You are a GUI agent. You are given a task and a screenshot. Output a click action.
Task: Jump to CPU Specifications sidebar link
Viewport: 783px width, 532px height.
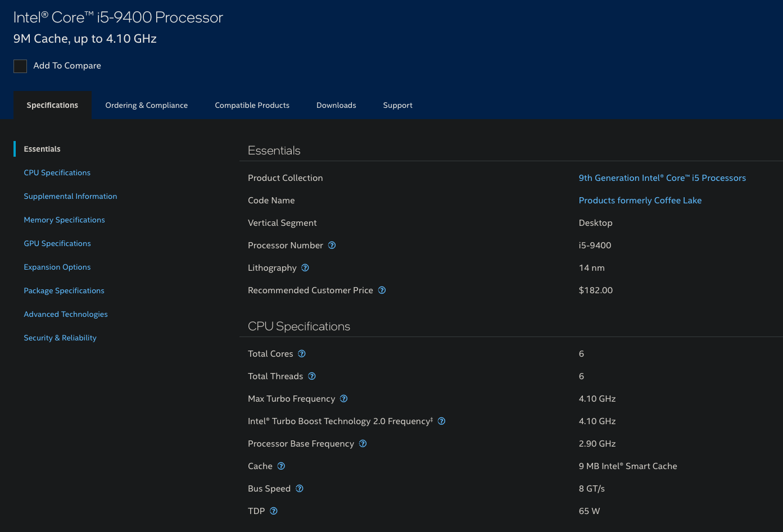(x=57, y=172)
